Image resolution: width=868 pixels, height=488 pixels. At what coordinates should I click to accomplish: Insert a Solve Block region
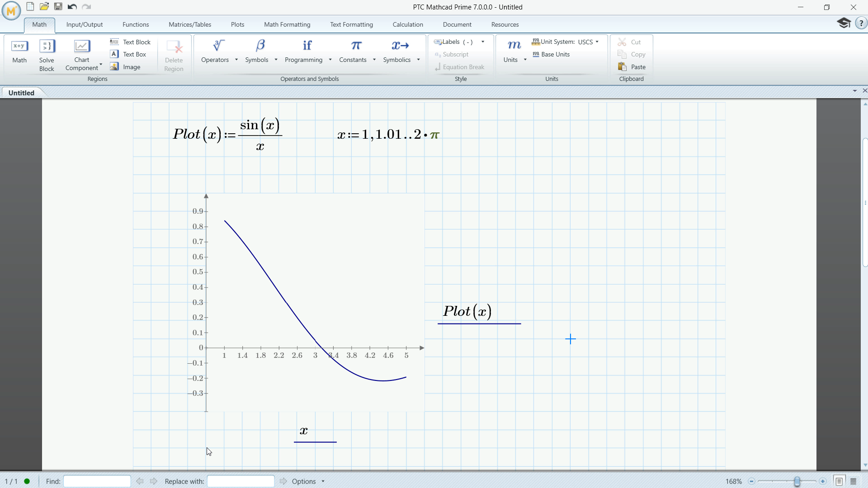point(47,55)
